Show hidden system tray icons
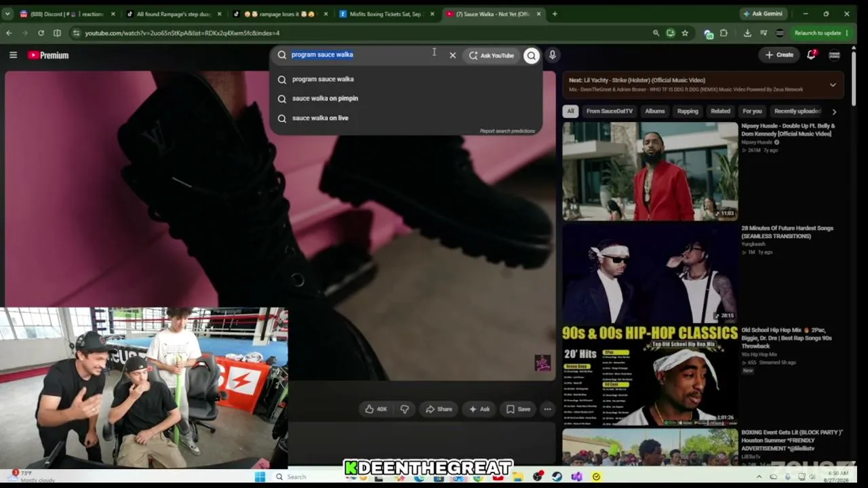 coord(759,476)
